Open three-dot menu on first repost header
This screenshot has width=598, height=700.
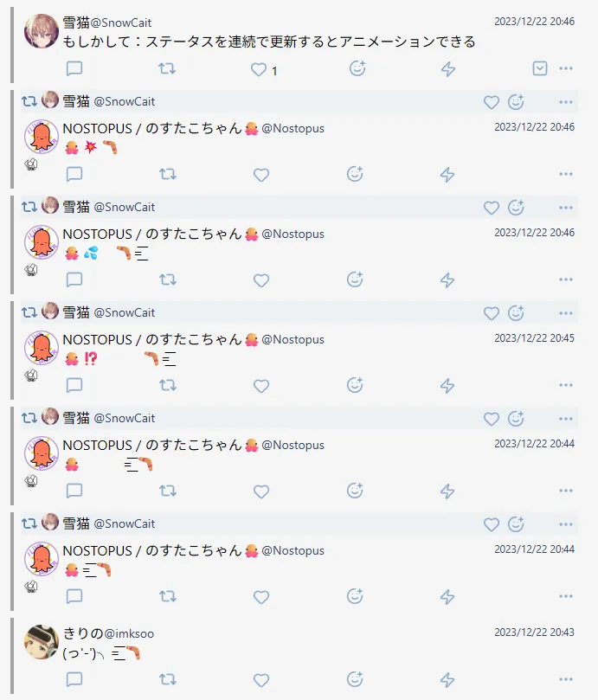(x=566, y=102)
